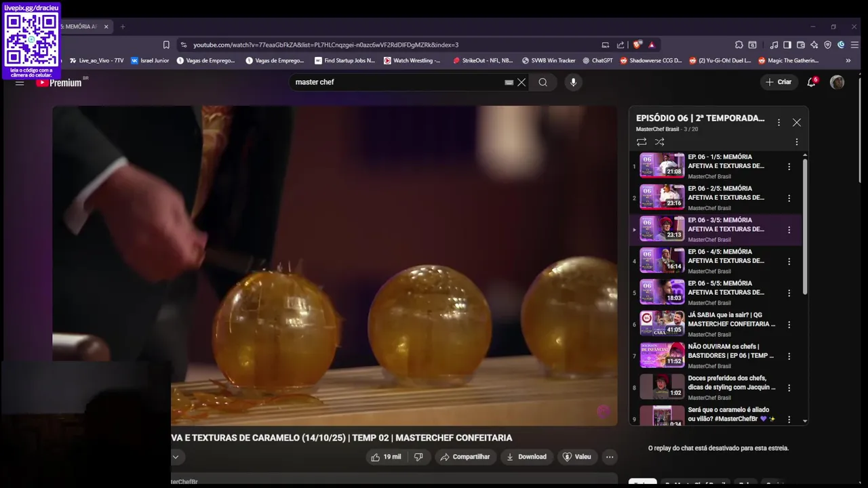This screenshot has width=868, height=488.
Task: Play the 1:02 Doces preferidos dos chefs video
Action: [x=662, y=386]
